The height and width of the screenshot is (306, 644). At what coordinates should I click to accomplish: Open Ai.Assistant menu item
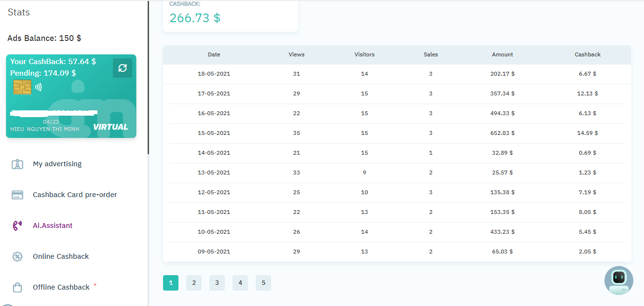click(x=53, y=226)
